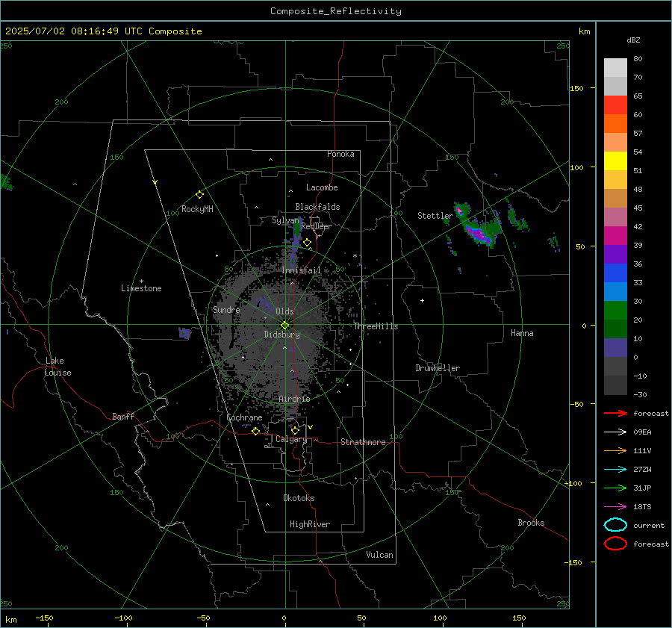Screen dimensions: 672x628
Task: Click the RockyMH label
Action: pyautogui.click(x=197, y=209)
